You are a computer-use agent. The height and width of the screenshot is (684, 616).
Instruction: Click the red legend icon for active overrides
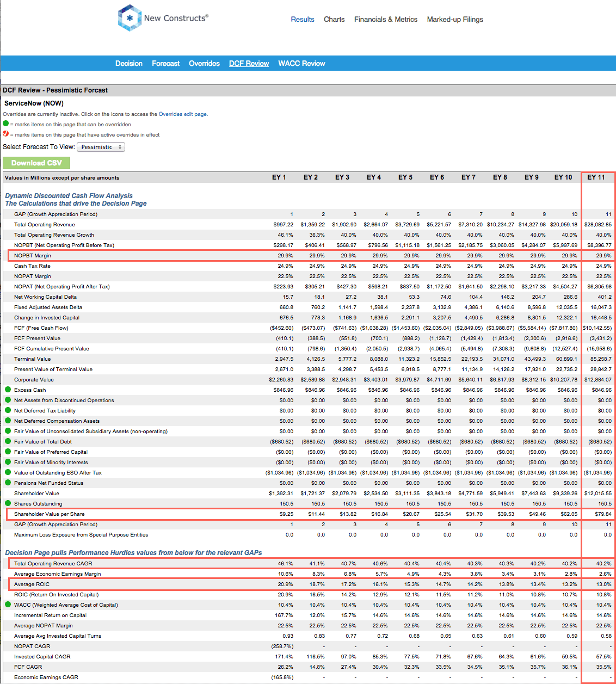click(6, 134)
